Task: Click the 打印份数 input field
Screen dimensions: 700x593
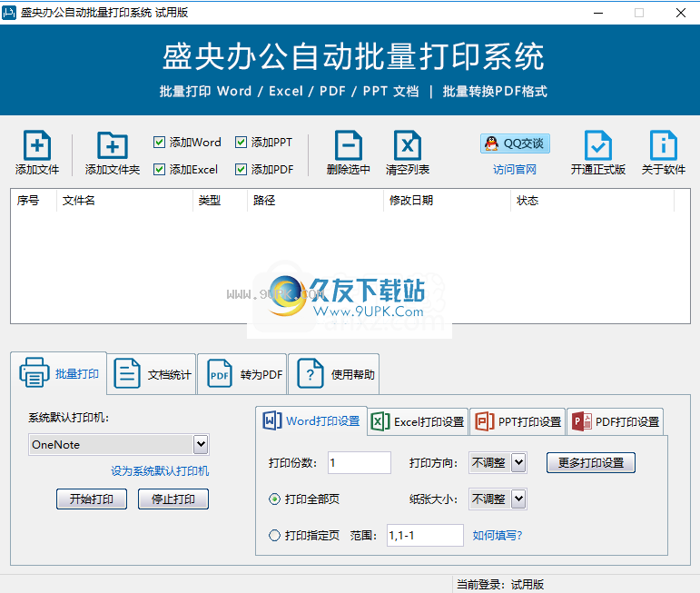Action: point(360,462)
